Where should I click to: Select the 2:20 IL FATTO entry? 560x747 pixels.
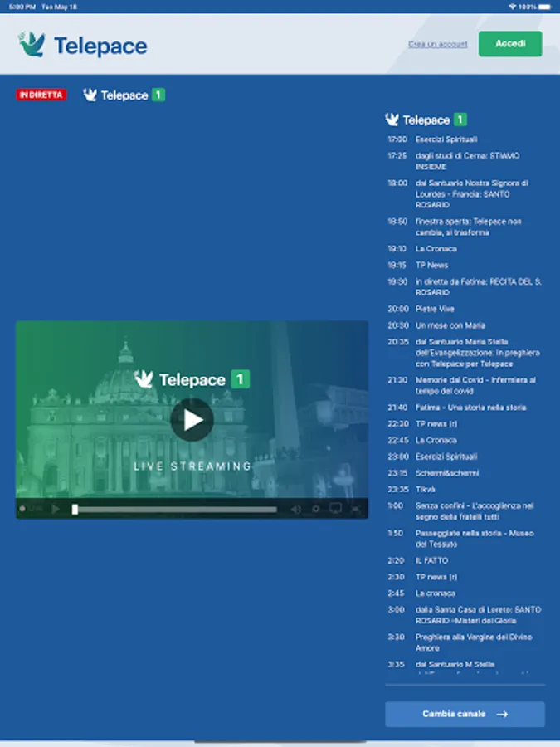pos(465,560)
